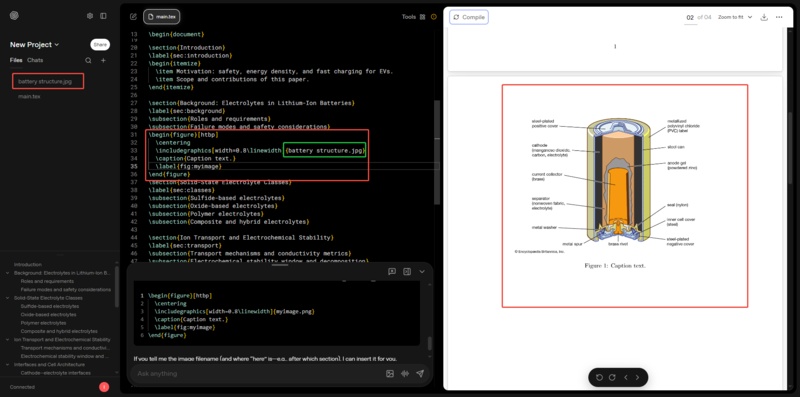Click the Compile button

(469, 17)
